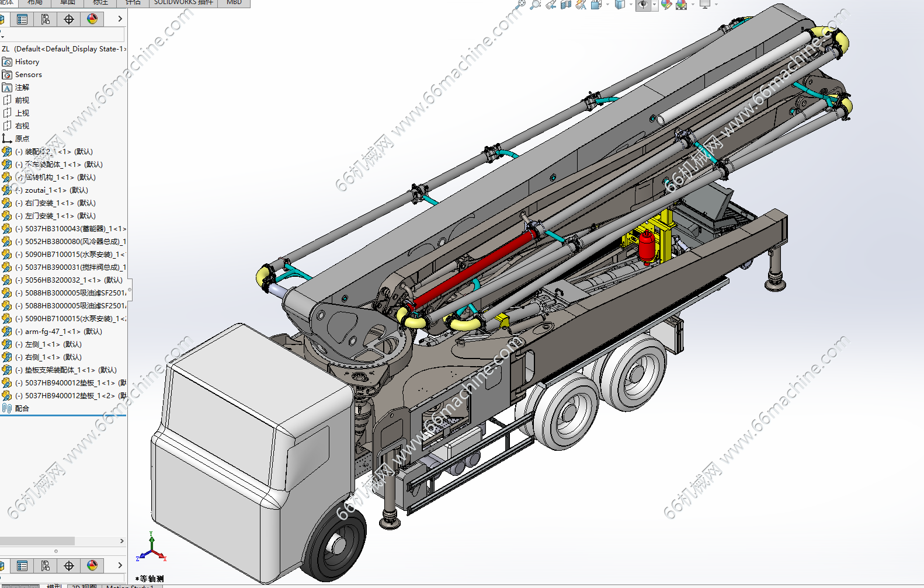Viewport: 924px width, 588px height.
Task: Switch to the MBD ribbon tab
Action: point(234,2)
